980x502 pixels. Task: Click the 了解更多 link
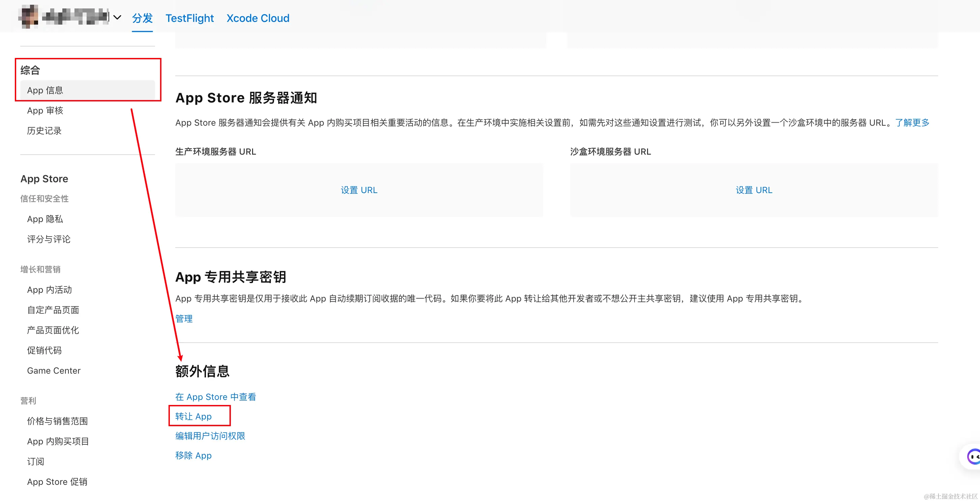(x=912, y=122)
